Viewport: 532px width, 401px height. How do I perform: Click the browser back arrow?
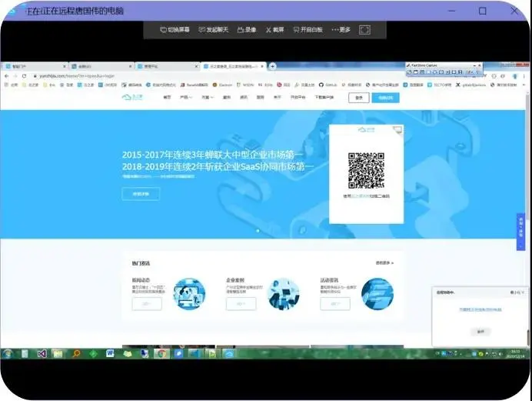(6, 76)
